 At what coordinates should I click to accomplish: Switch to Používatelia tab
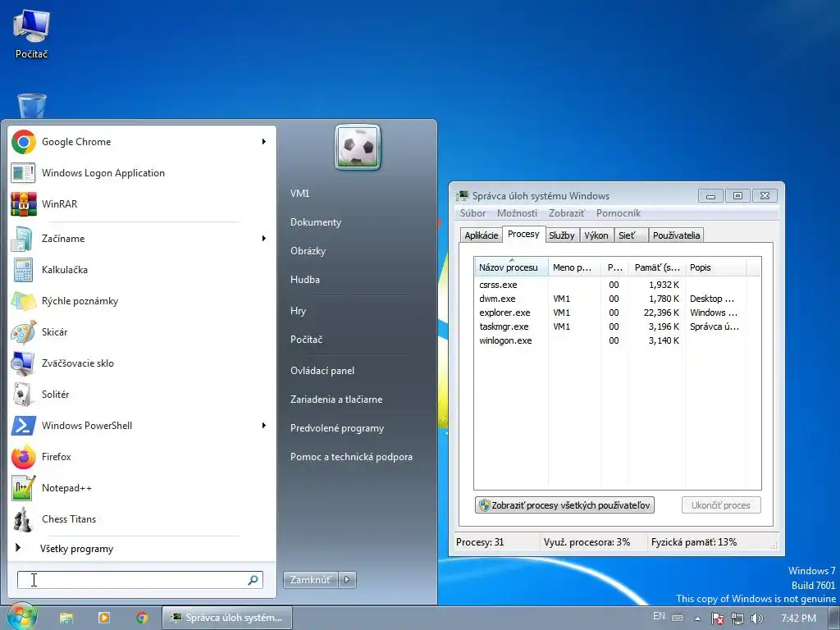pos(676,235)
